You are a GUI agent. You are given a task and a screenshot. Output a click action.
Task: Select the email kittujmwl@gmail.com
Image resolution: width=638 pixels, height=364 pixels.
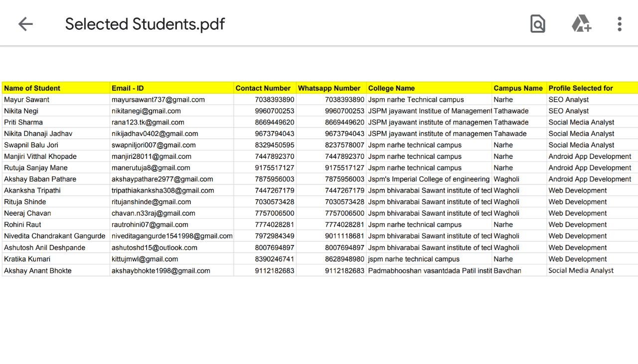tap(145, 259)
